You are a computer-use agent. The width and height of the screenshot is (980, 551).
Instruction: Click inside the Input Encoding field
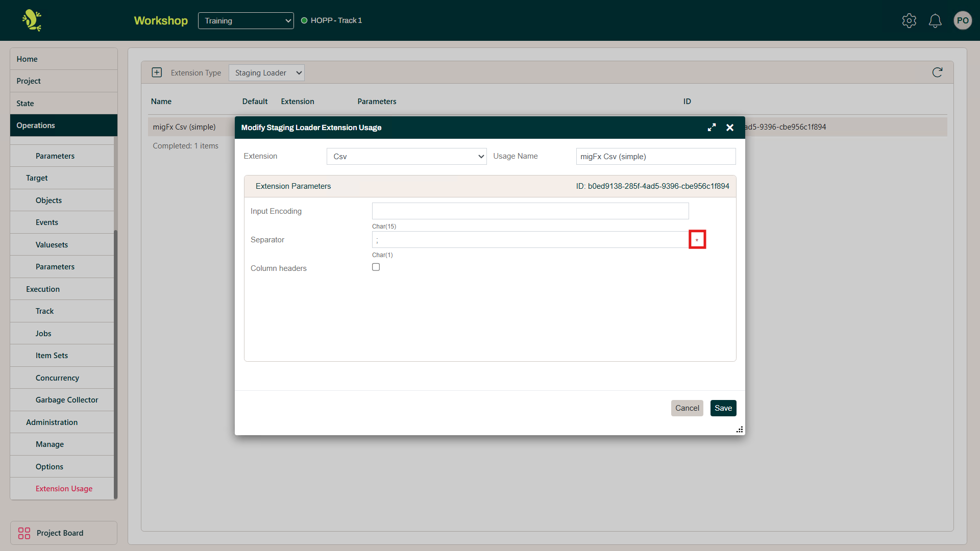(x=530, y=211)
